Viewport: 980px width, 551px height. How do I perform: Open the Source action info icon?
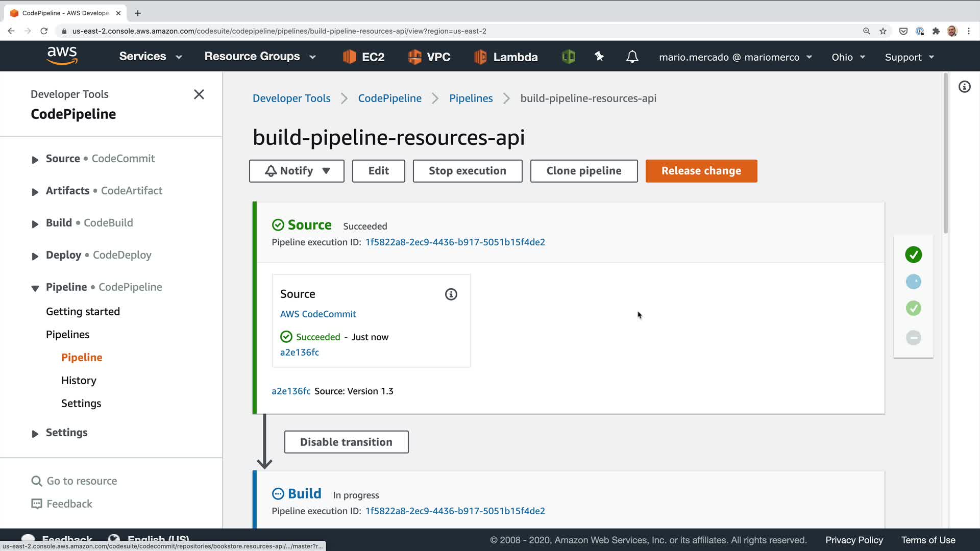[x=451, y=294]
